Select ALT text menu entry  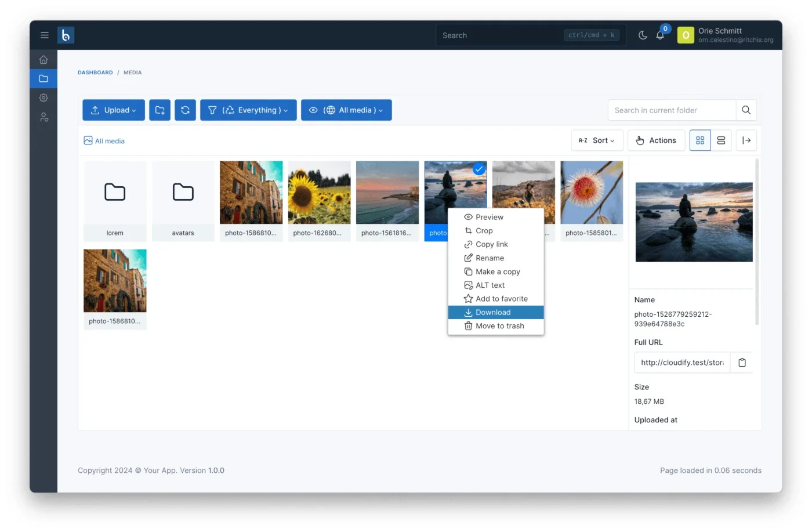tap(496, 285)
